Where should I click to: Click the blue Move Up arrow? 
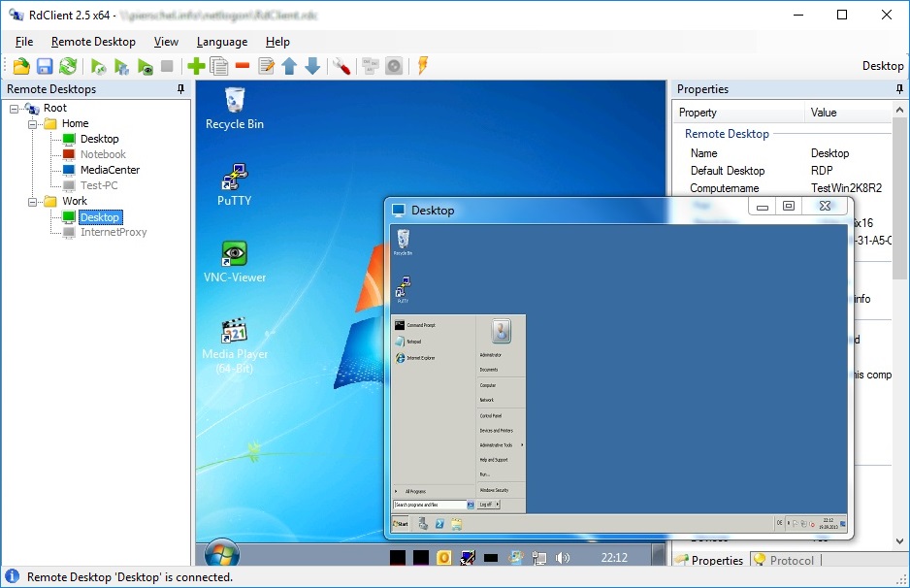click(x=289, y=66)
